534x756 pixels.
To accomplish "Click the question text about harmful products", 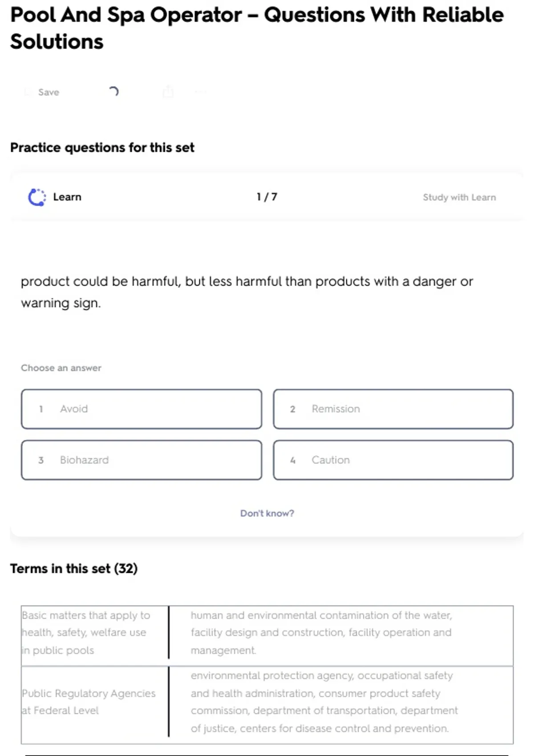I will pyautogui.click(x=247, y=292).
